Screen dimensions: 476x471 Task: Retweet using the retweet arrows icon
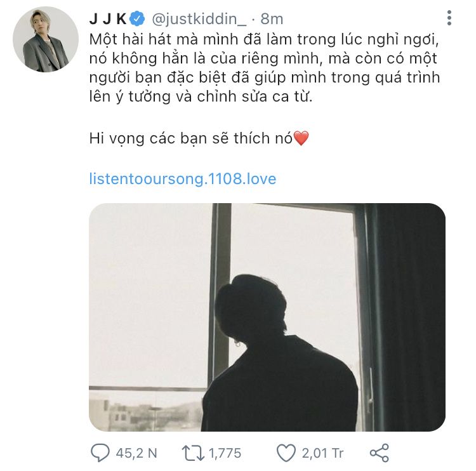pos(193,453)
